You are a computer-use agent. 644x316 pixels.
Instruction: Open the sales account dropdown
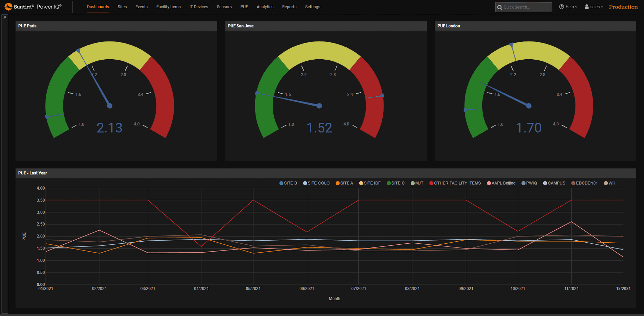tap(595, 7)
